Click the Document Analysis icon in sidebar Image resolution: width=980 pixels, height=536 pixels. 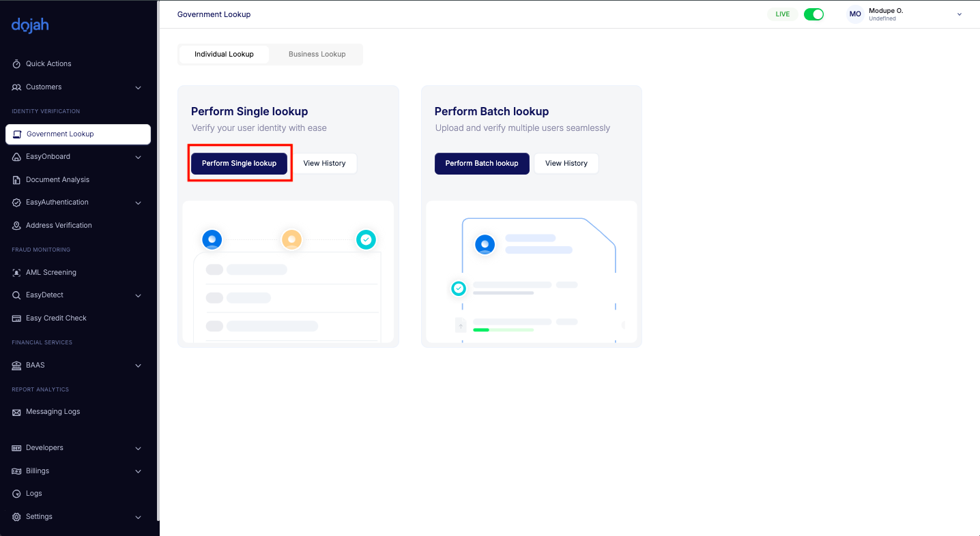click(x=16, y=180)
